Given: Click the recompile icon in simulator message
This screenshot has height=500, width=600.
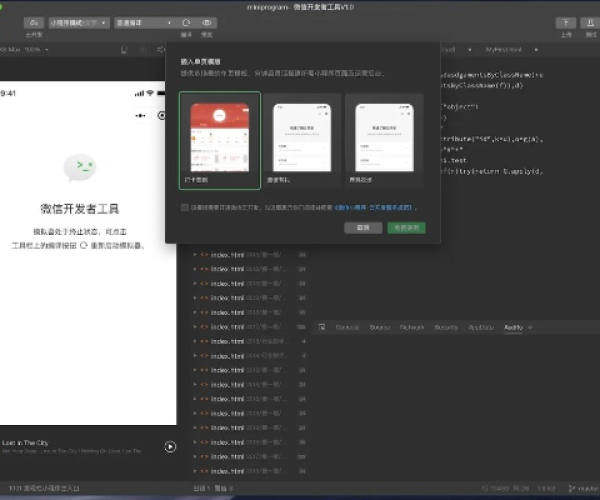Looking at the screenshot, I should [x=84, y=245].
